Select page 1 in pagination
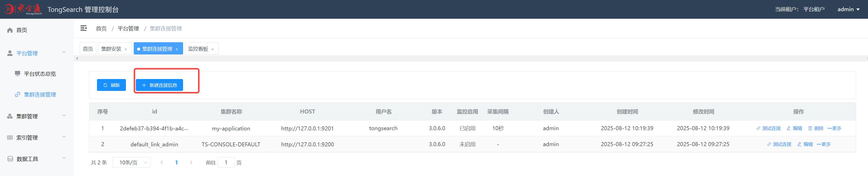 [176, 163]
